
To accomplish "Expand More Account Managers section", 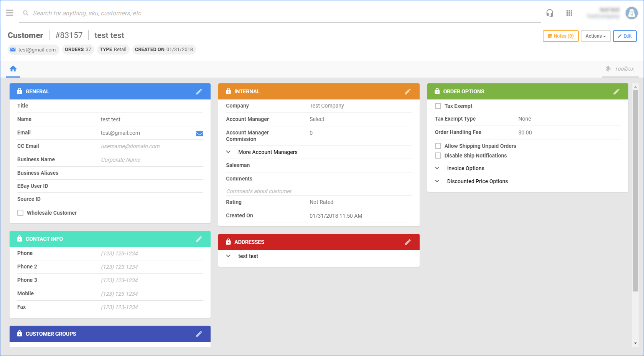I will tap(229, 152).
